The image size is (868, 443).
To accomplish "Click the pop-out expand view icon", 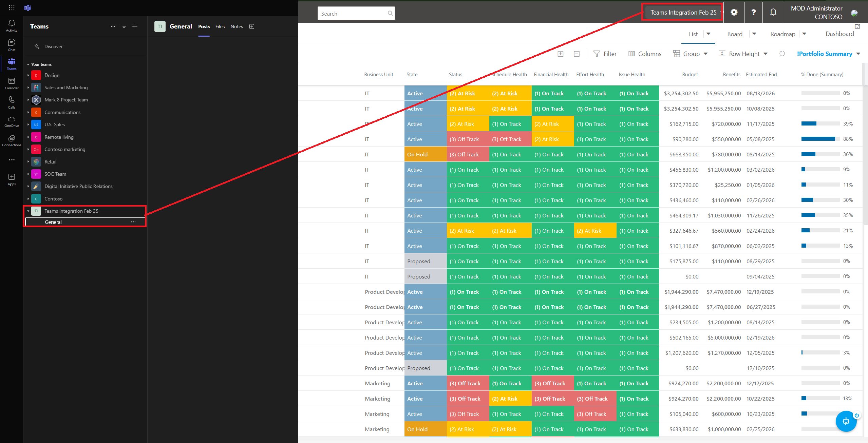I will (857, 26).
